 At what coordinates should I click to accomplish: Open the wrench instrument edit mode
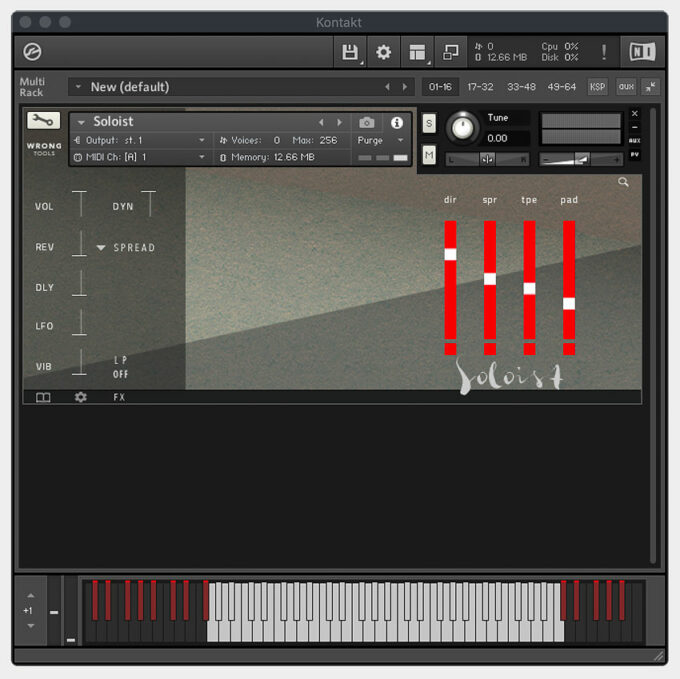click(43, 120)
